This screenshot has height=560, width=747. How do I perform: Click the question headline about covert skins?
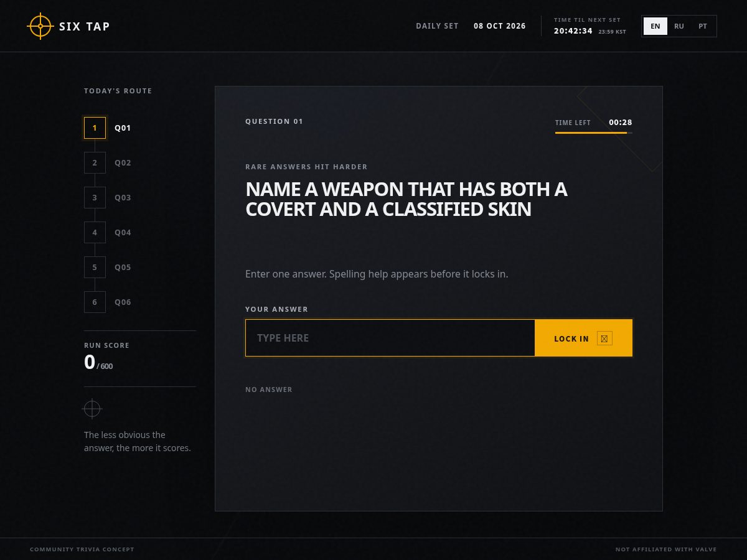click(x=406, y=199)
